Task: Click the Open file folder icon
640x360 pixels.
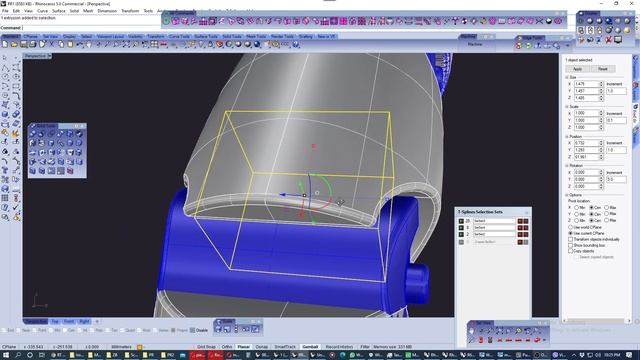Action: tap(14, 44)
